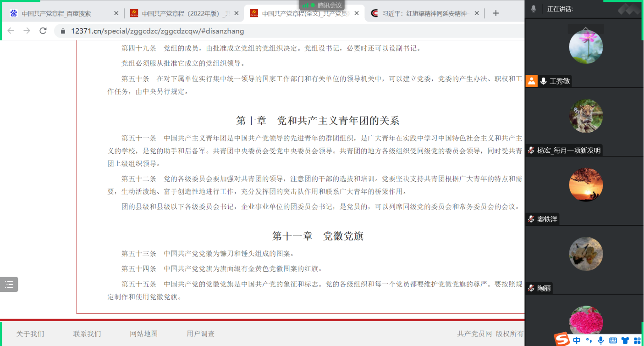Open Sogou voice input microphone
The height and width of the screenshot is (346, 644).
tap(600, 340)
